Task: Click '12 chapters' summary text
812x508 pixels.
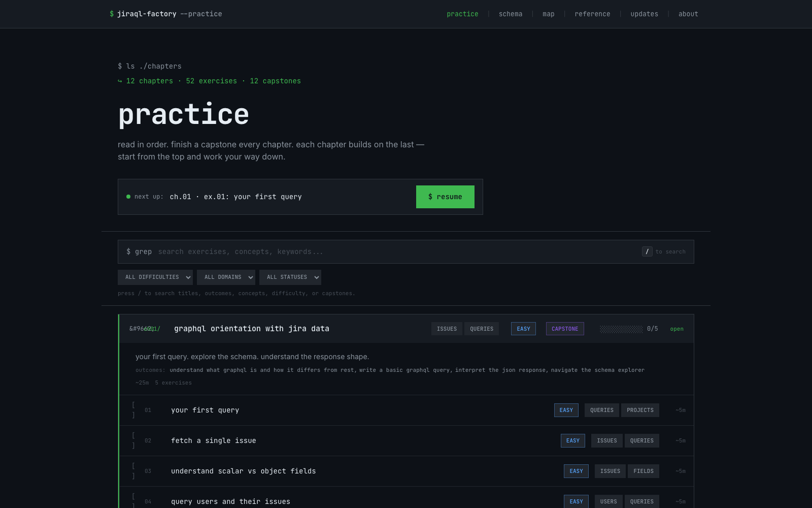Action: click(x=150, y=81)
